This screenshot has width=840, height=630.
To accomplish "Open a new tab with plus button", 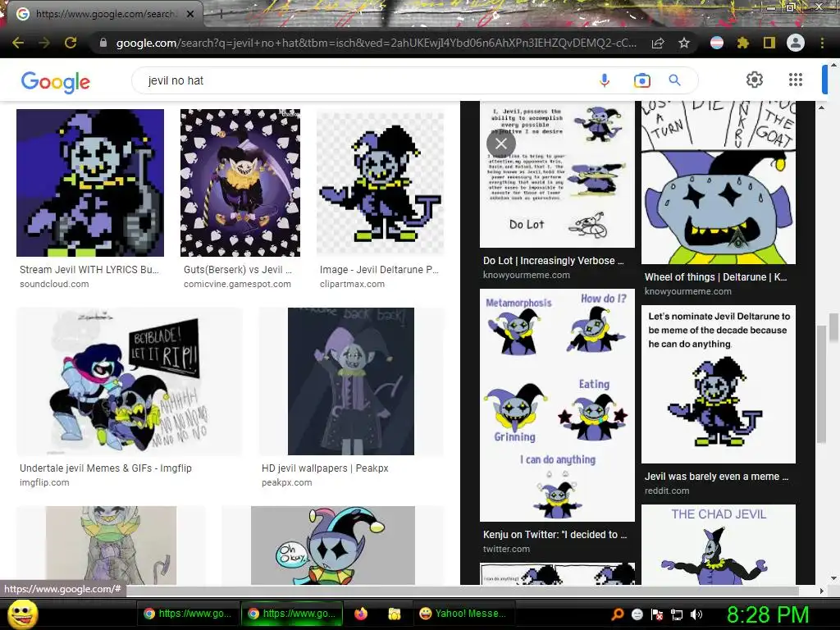I will point(220,14).
